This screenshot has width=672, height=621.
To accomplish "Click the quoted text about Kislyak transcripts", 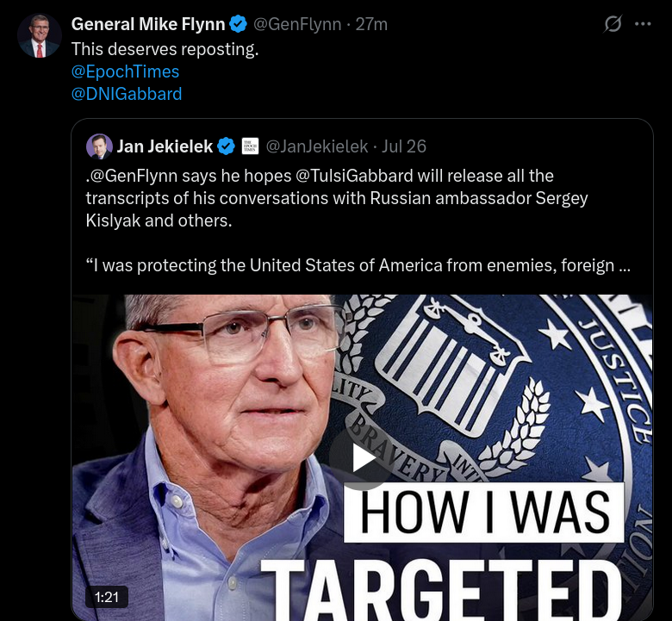I will pyautogui.click(x=336, y=198).
